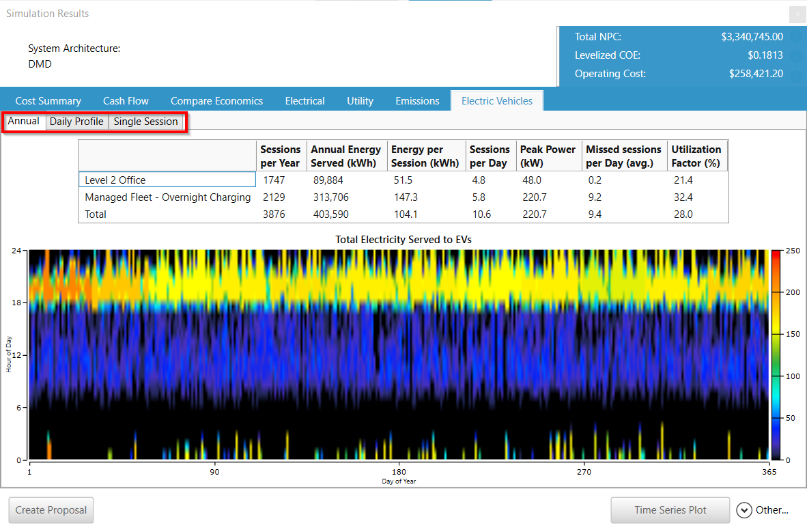The height and width of the screenshot is (532, 807).
Task: Open the Total NPC info icon
Action: 796,37
